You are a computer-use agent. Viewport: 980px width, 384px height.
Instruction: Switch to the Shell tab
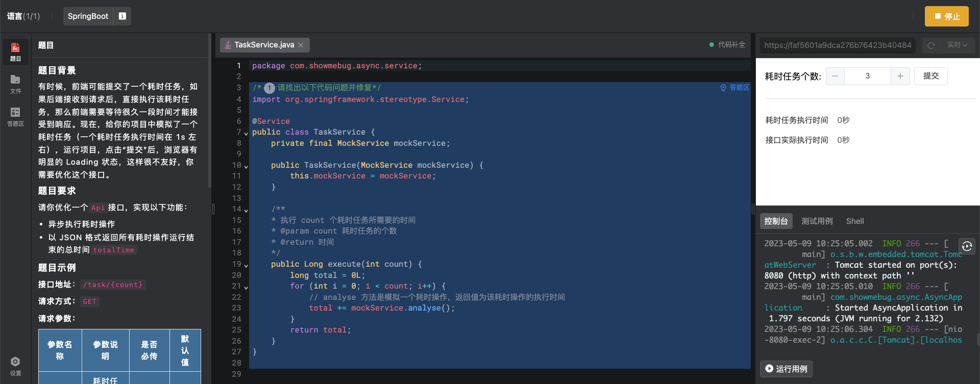[855, 221]
